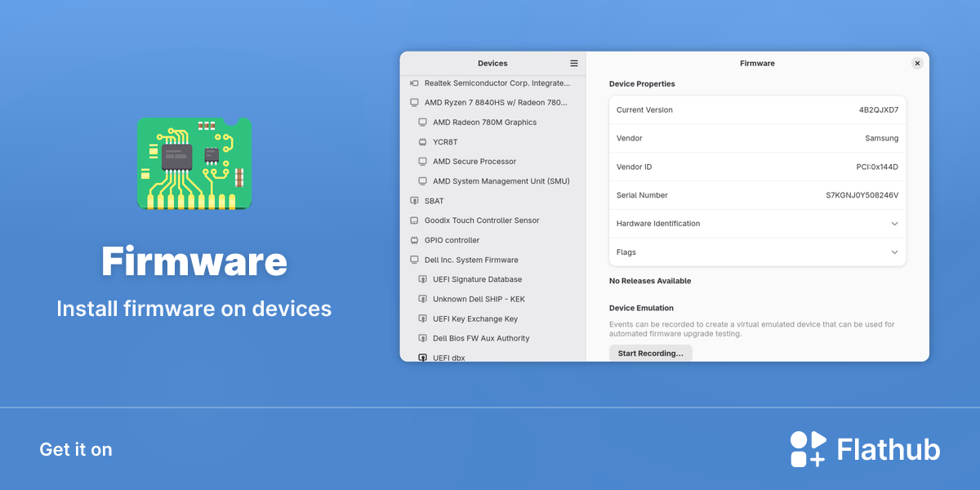Select the SBAT row
The height and width of the screenshot is (490, 980).
click(492, 201)
